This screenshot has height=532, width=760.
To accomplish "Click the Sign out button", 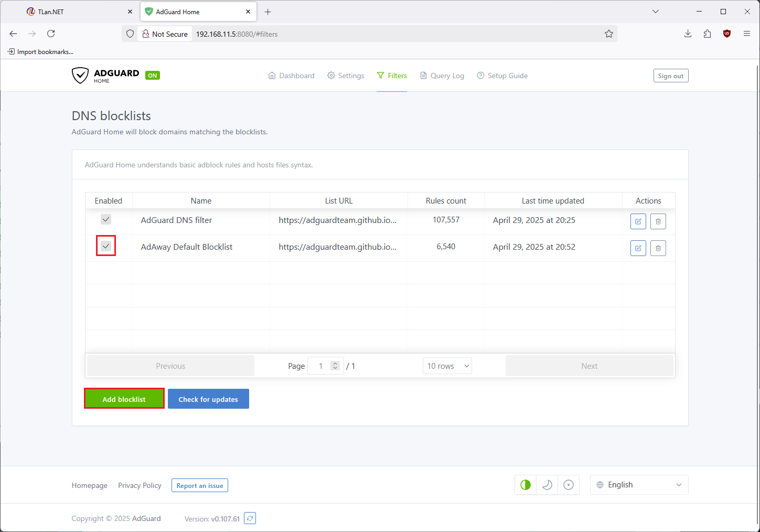I will point(670,76).
